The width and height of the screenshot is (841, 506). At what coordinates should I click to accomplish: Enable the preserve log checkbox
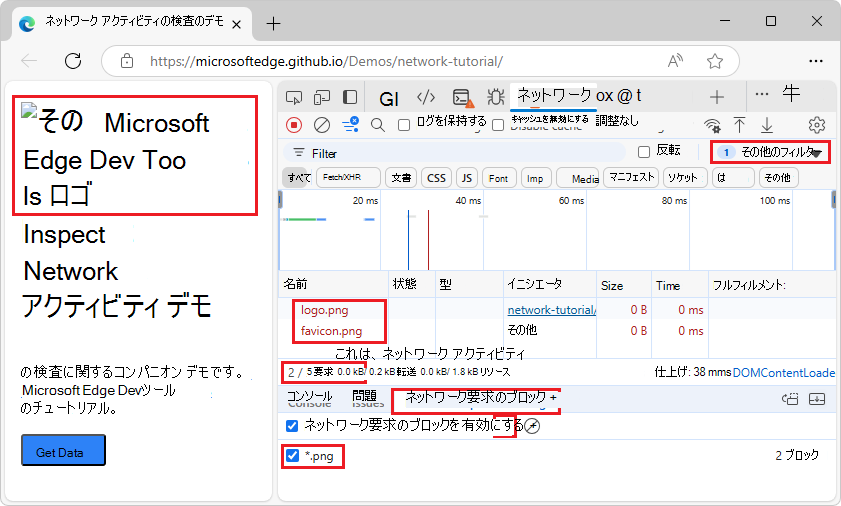coord(404,125)
